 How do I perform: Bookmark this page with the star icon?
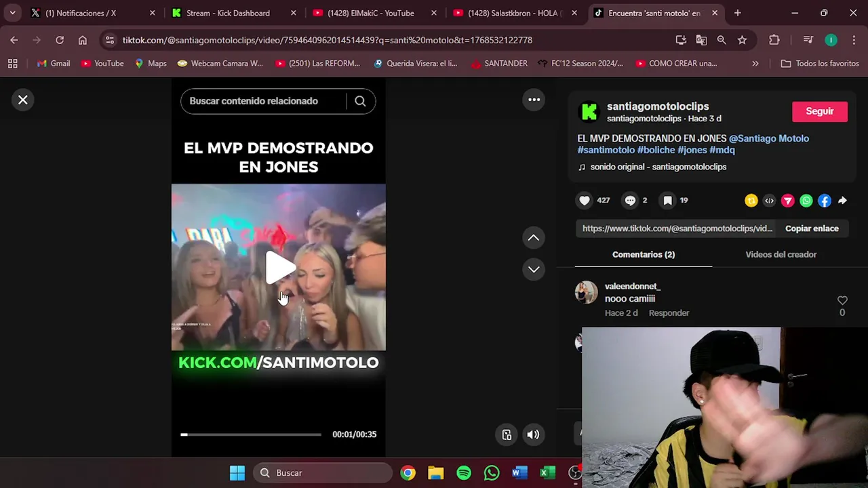click(742, 40)
